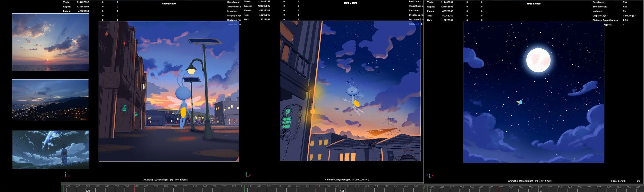Open the sunset over ocean reference image

click(51, 42)
